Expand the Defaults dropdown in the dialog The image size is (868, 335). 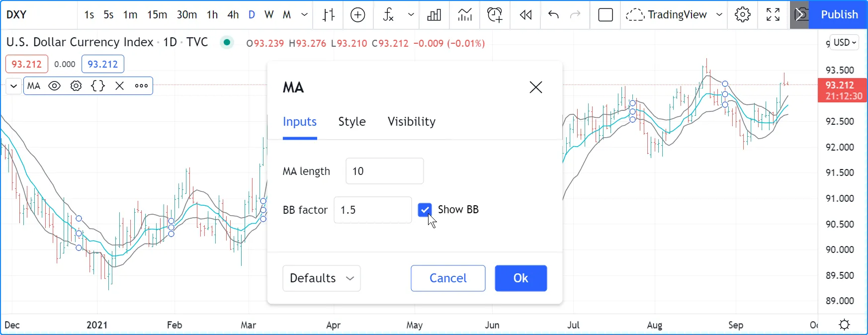[x=322, y=278]
